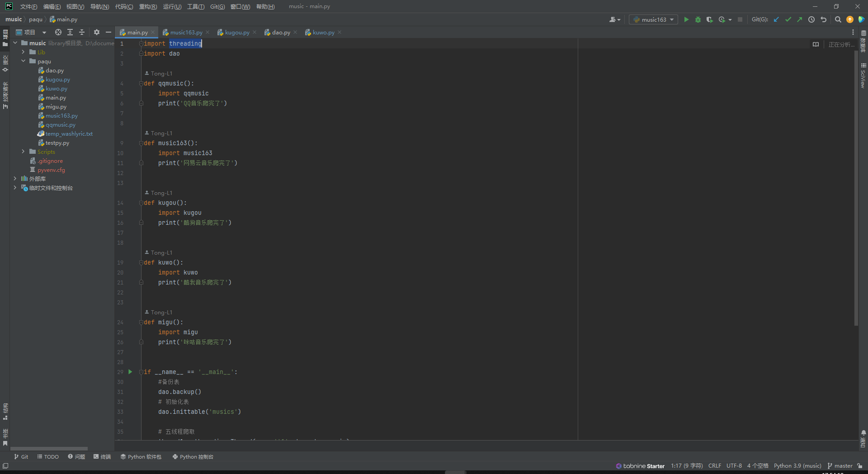
Task: Expand the Lib folder
Action: pyautogui.click(x=24, y=52)
